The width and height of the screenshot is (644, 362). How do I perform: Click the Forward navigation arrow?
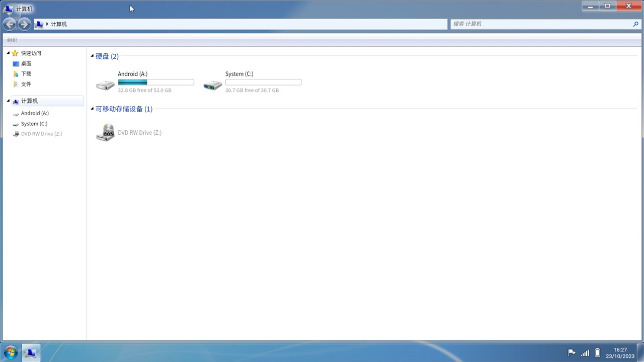click(24, 24)
